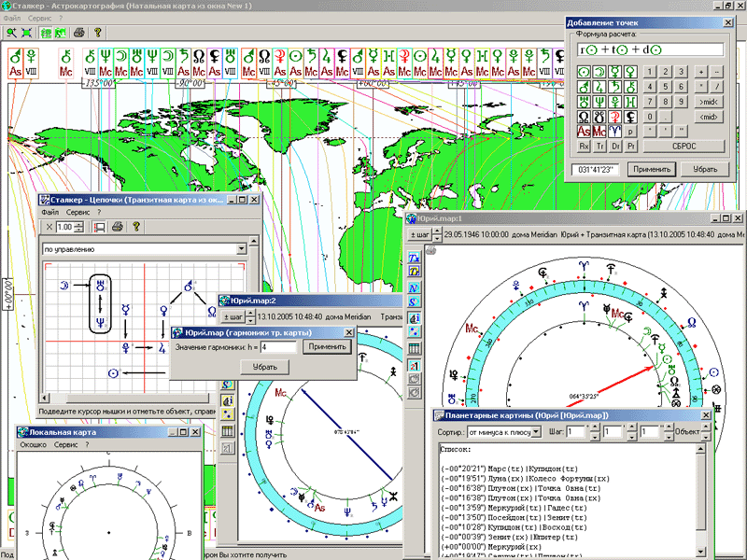Click the vertical scrollbar of the planetary pictures list
The image size is (747, 560).
click(x=701, y=499)
